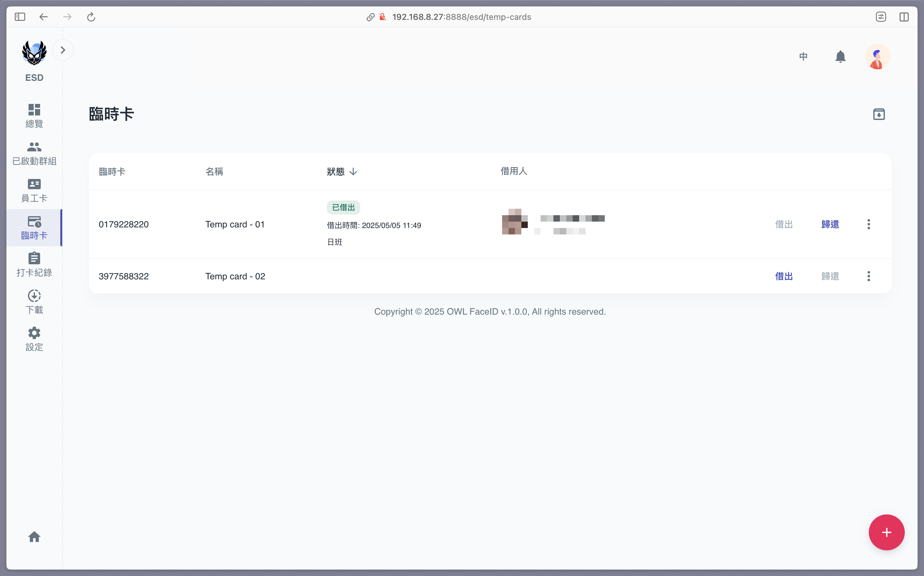Open 設定 settings gear in sidebar
Image resolution: width=924 pixels, height=576 pixels.
pyautogui.click(x=34, y=339)
